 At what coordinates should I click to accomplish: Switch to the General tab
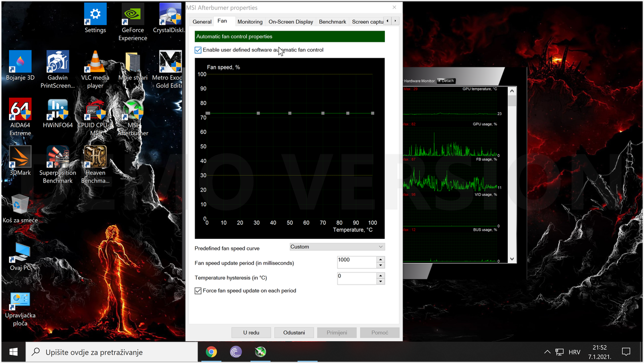click(x=202, y=22)
